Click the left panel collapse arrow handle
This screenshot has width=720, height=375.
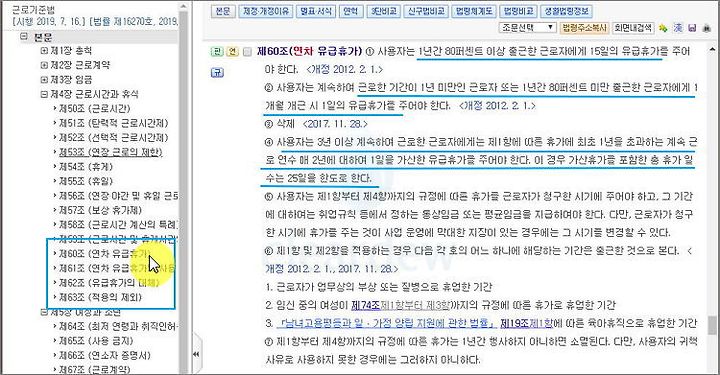point(196,354)
